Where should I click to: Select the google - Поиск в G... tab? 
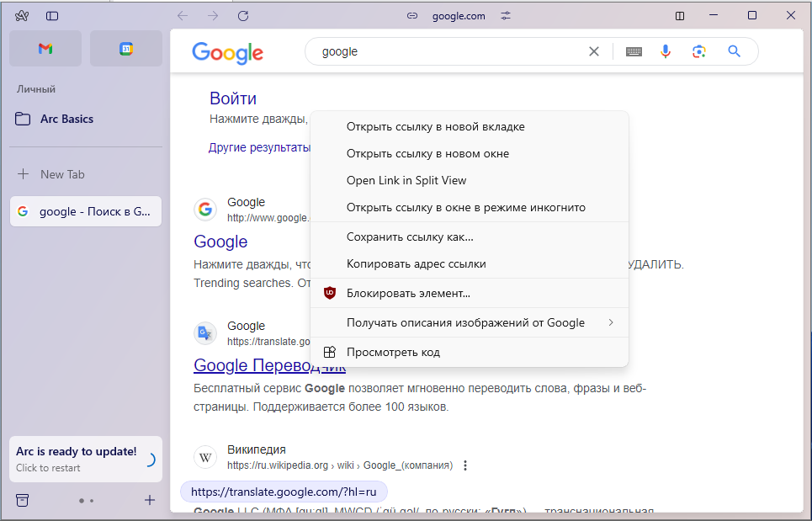86,211
